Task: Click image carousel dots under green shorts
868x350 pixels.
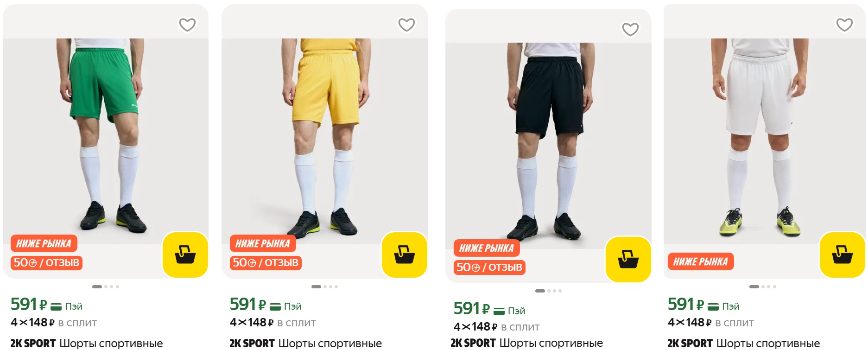Action: point(106,287)
